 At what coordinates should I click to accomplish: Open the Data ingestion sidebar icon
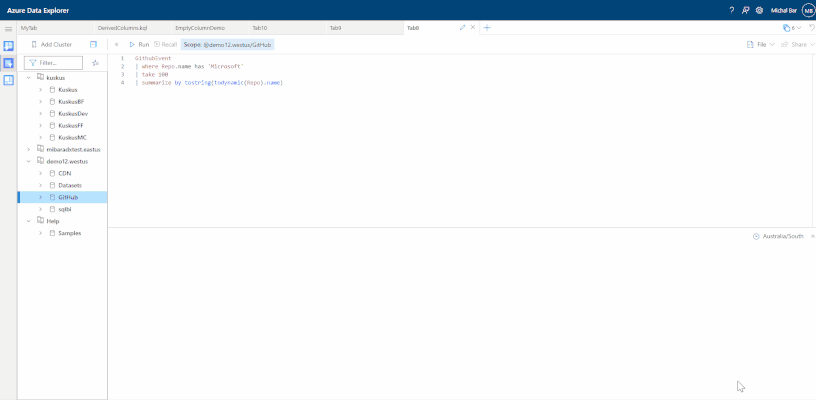[8, 46]
